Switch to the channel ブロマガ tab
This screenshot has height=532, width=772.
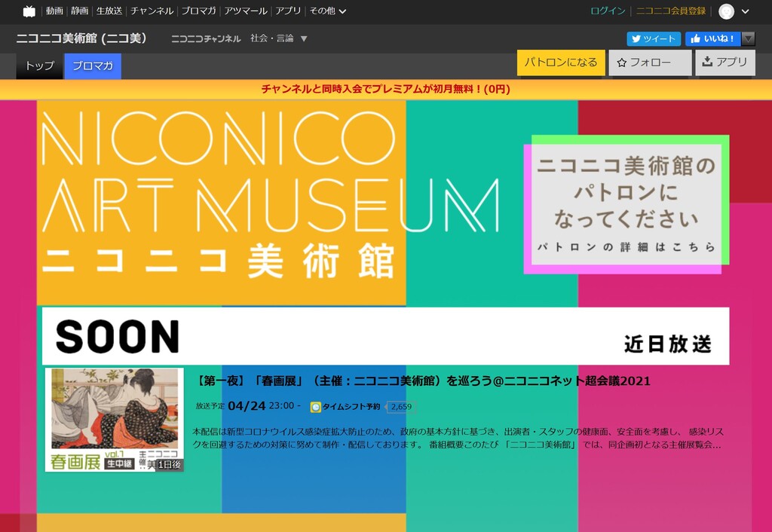click(93, 66)
